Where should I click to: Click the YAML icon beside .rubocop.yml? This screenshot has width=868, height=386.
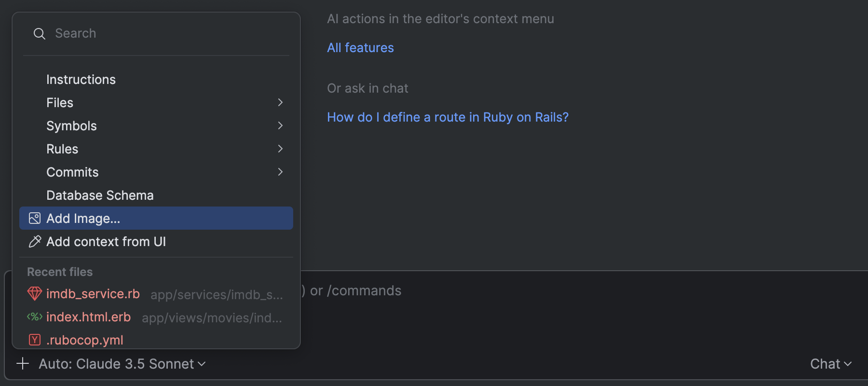[35, 340]
